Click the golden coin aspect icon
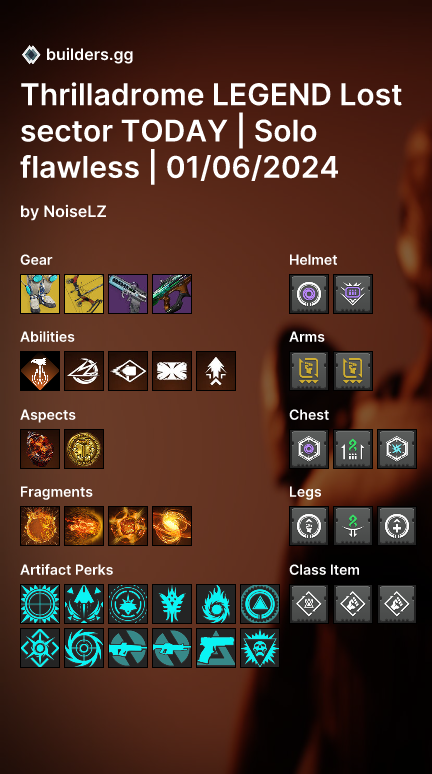432x774 pixels. coord(84,449)
